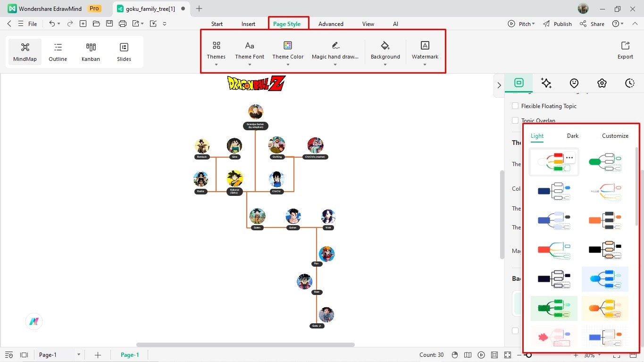Screen dimensions: 644x362
Task: Switch to Outline view mode
Action: [x=58, y=52]
